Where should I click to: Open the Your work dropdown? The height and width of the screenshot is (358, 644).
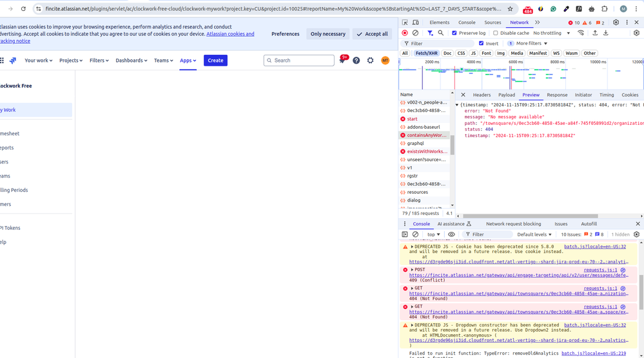point(38,61)
